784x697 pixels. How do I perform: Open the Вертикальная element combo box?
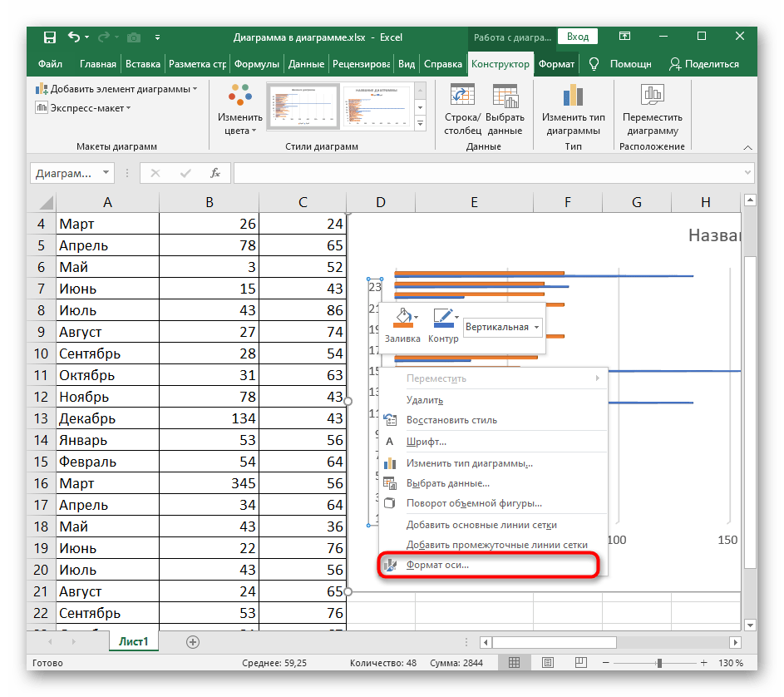click(x=502, y=327)
